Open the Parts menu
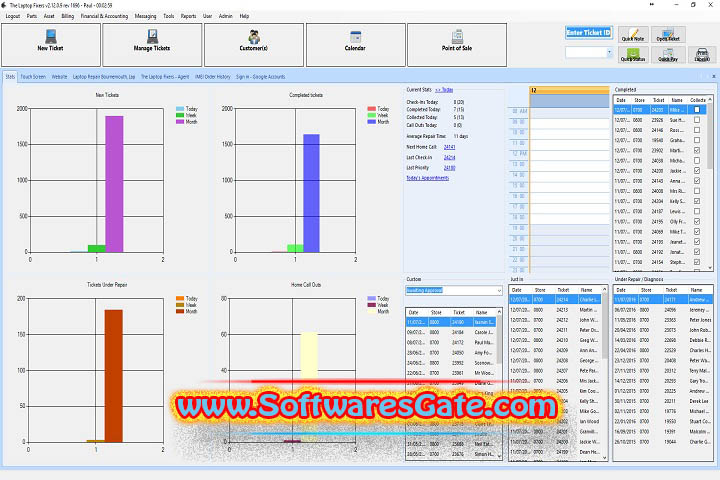The height and width of the screenshot is (480, 720). (32, 16)
